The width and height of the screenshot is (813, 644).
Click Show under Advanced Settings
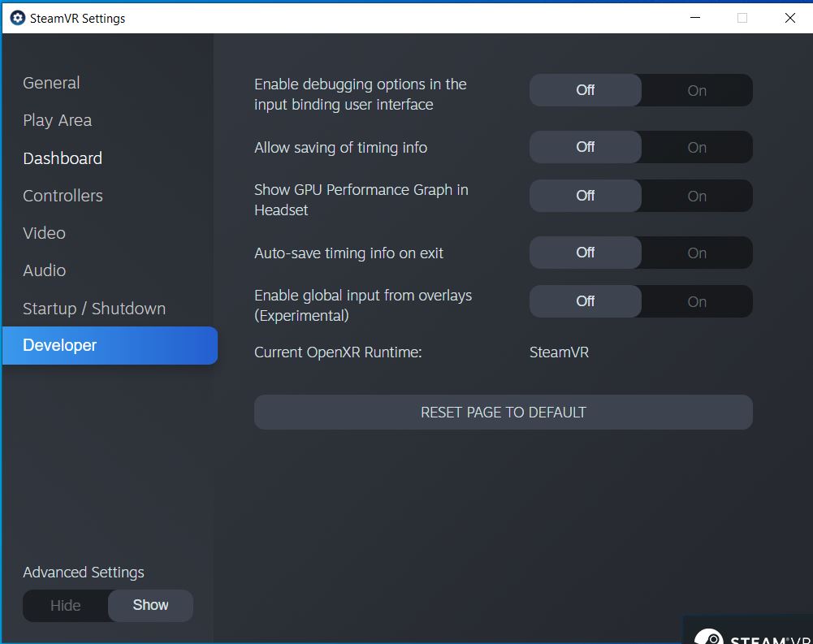[150, 606]
